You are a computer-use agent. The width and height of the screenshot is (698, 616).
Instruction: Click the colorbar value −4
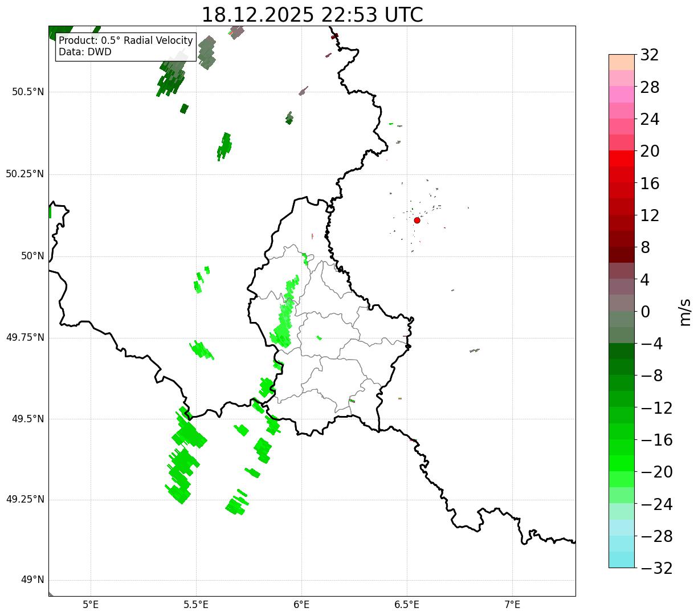[651, 344]
